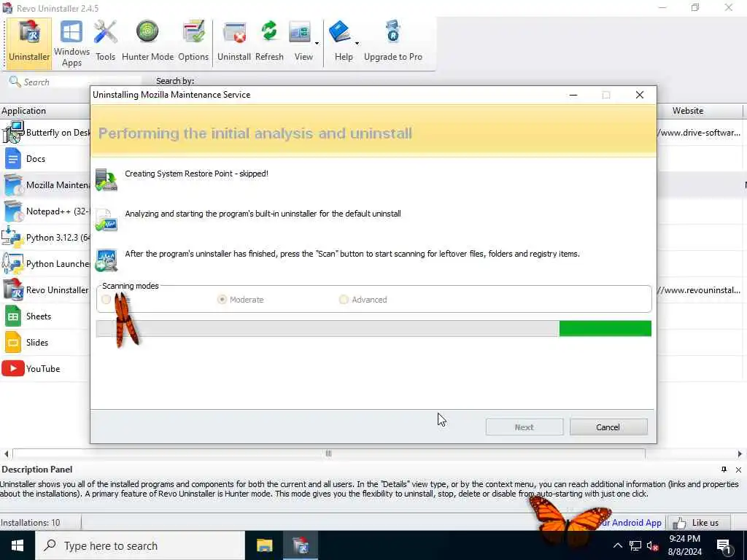This screenshot has height=560, width=747.
Task: Open File Explorer from the taskbar
Action: pos(264,545)
